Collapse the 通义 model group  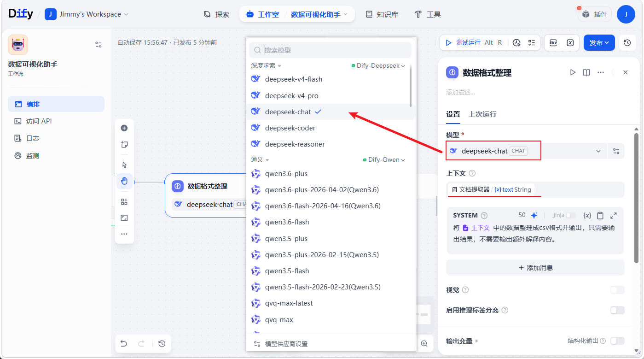[260, 160]
